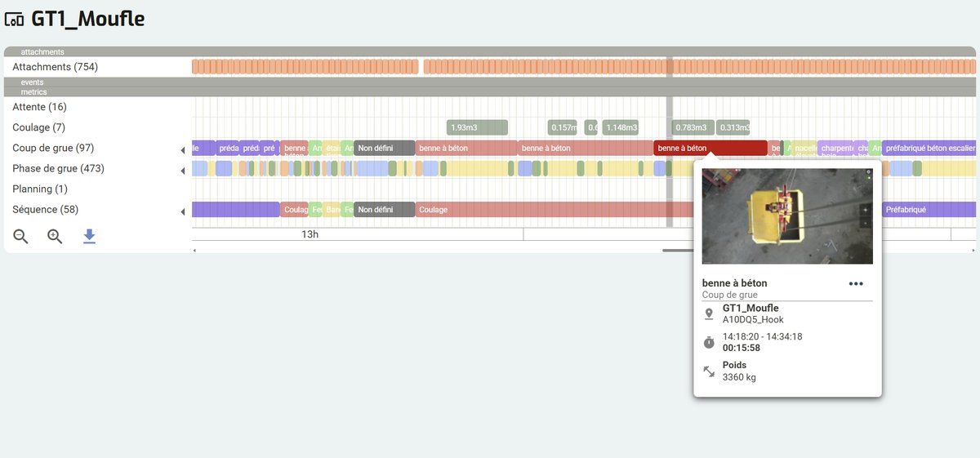Open the three-dots menu in popup card
This screenshot has height=458, width=980.
[856, 284]
